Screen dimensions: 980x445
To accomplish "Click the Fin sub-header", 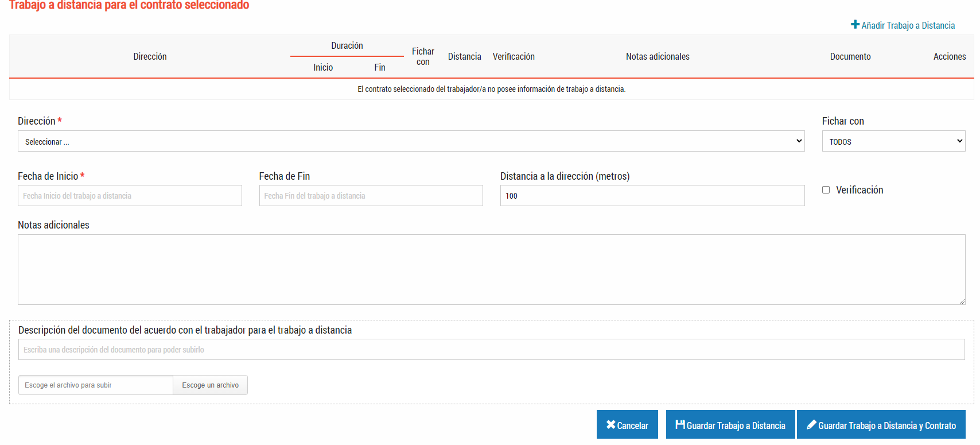I will (380, 68).
